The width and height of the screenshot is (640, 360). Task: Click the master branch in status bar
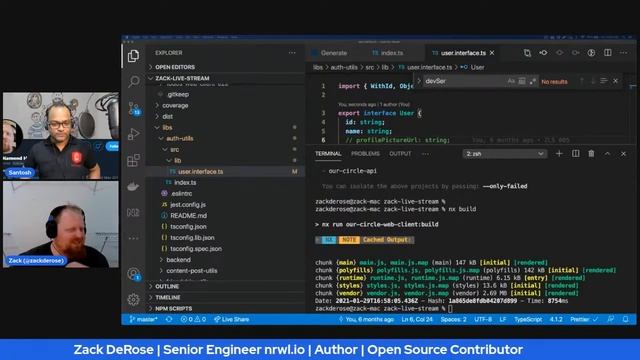[x=143, y=319]
